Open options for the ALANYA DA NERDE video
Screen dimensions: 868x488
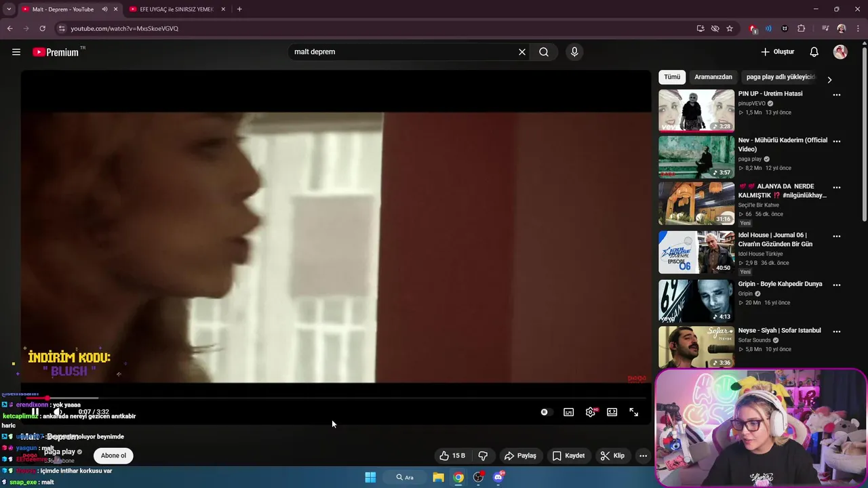(x=837, y=188)
